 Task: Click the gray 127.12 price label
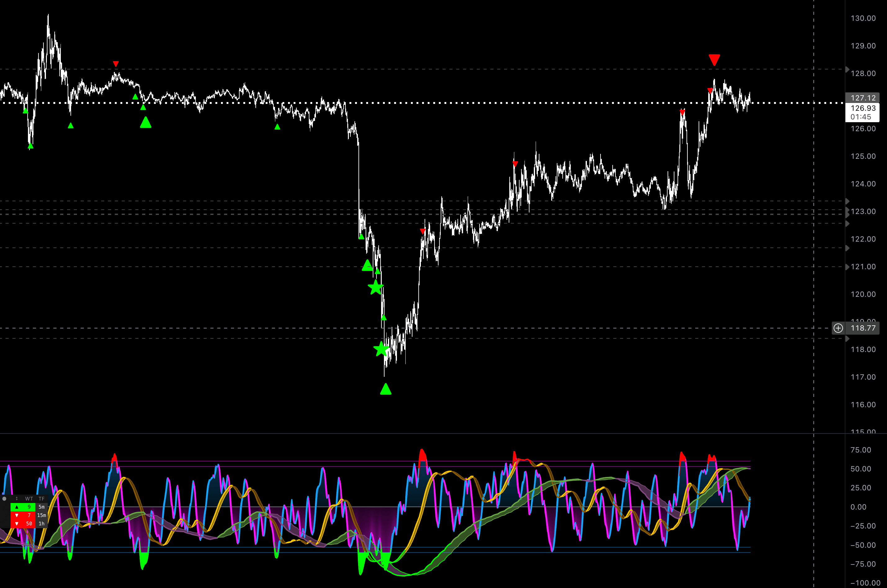point(862,98)
